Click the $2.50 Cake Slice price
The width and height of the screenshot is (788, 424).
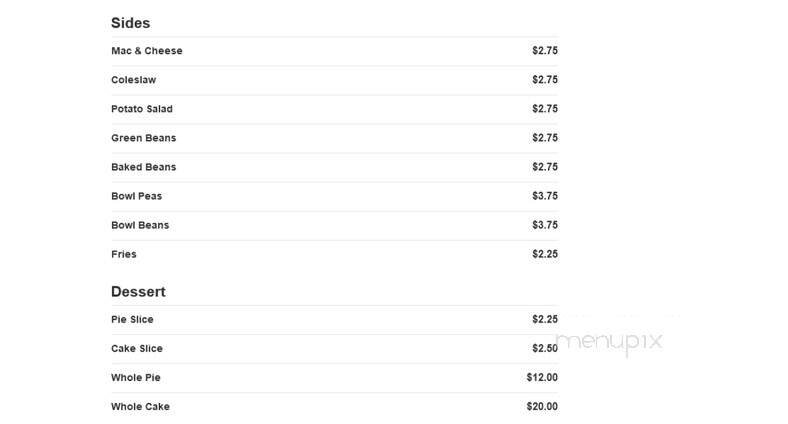tap(545, 349)
